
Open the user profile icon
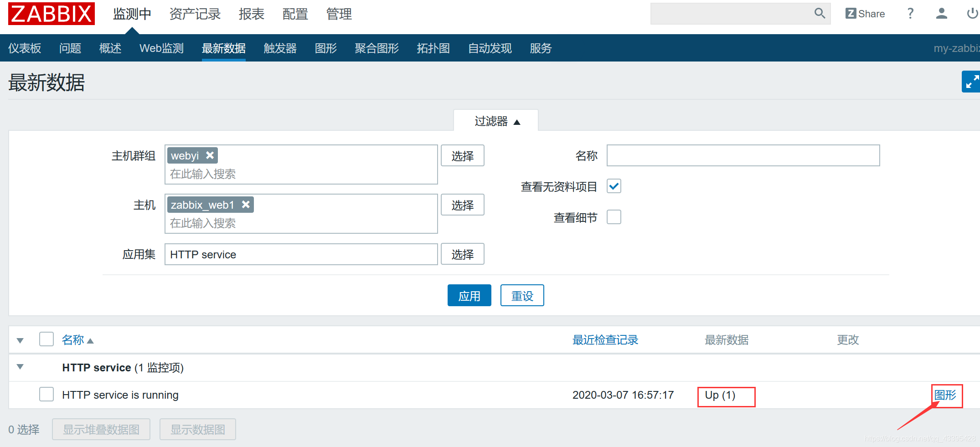942,14
